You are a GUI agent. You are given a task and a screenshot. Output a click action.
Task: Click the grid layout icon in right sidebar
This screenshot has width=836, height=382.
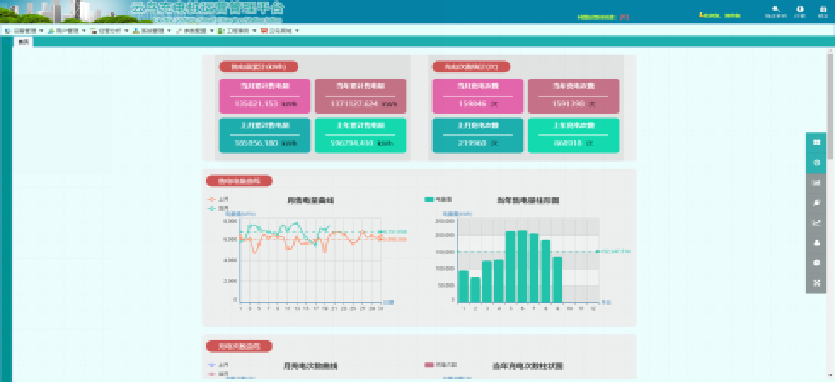tap(816, 142)
